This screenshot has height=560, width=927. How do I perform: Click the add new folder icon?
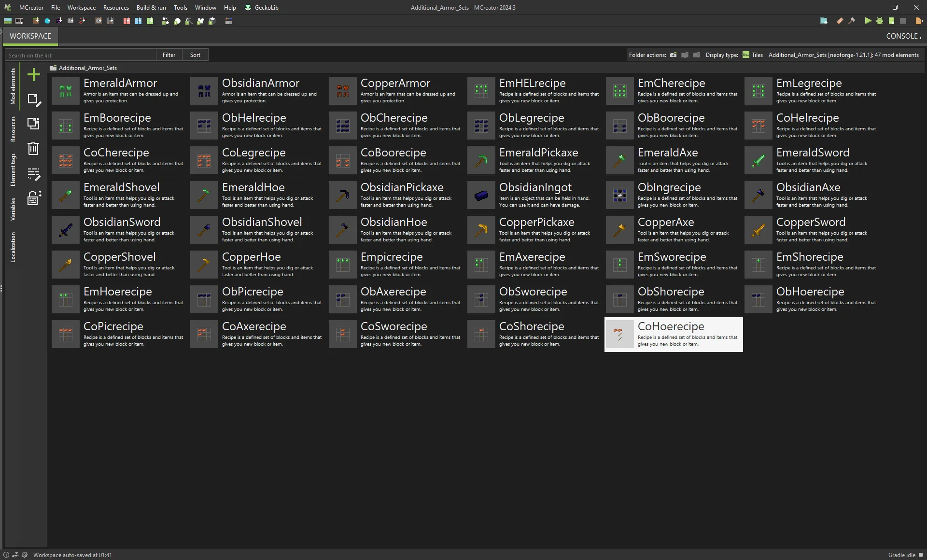(673, 55)
